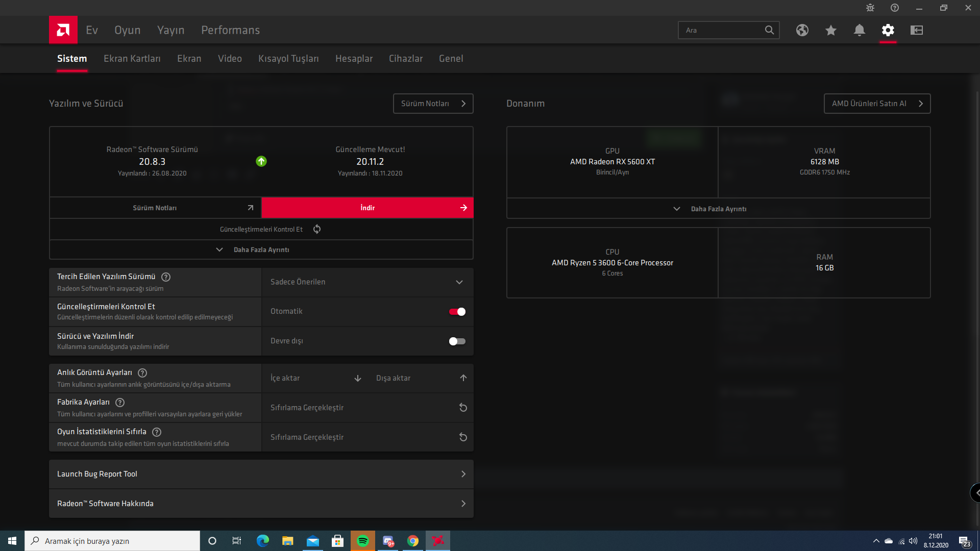Image resolution: width=980 pixels, height=551 pixels.
Task: Expand Daha Fazla Ayrıntı under GPU hardware
Action: 719,209
